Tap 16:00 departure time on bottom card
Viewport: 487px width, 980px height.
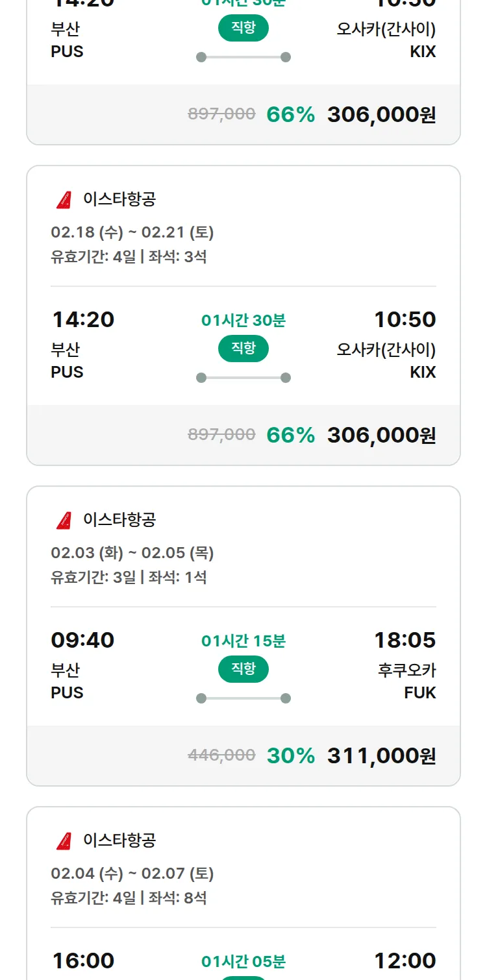coord(82,961)
